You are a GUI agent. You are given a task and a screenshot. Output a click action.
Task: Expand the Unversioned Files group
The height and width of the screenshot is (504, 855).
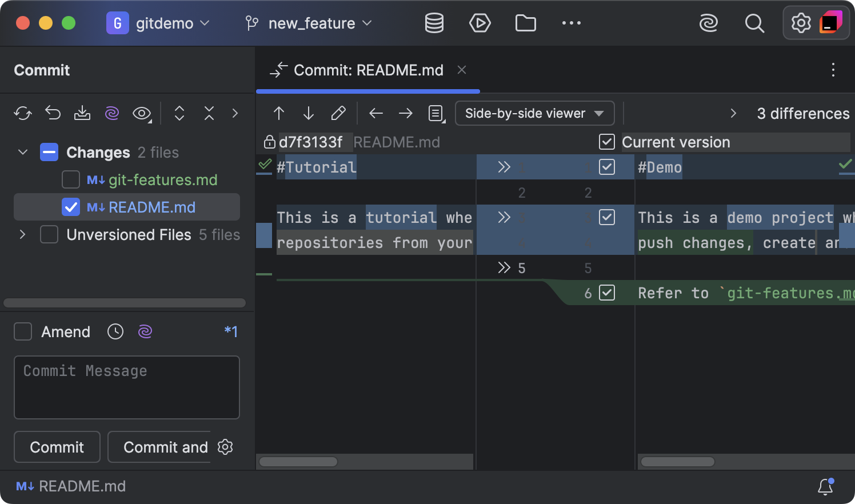[x=22, y=234]
